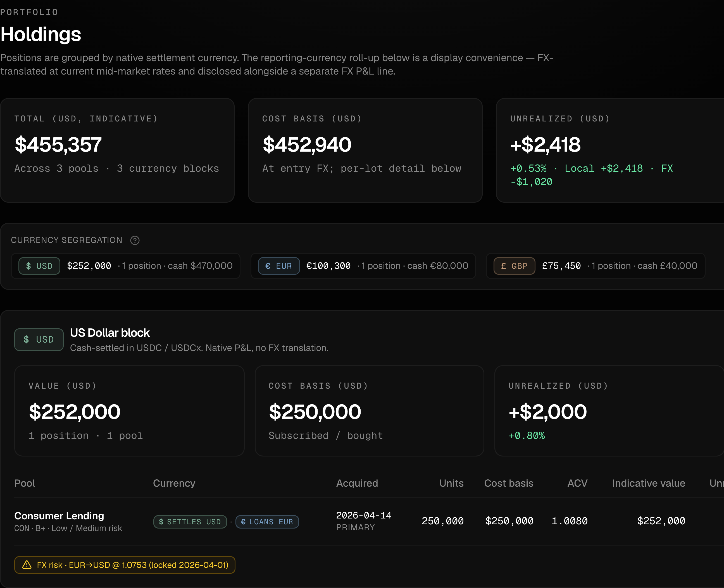
Task: Click the PORTFOLIO breadcrumb label
Action: tap(29, 12)
